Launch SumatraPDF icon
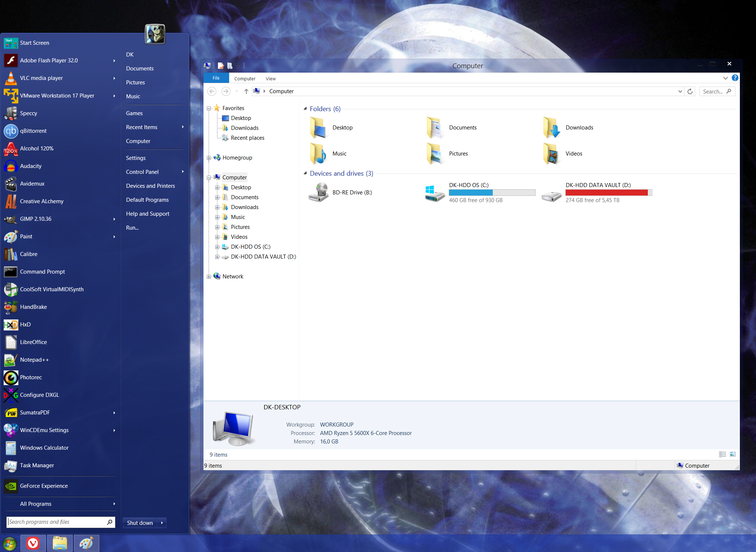 pos(11,413)
